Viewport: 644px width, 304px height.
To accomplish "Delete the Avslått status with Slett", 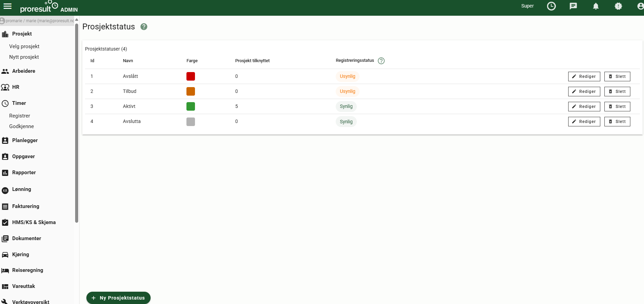I will pyautogui.click(x=617, y=77).
